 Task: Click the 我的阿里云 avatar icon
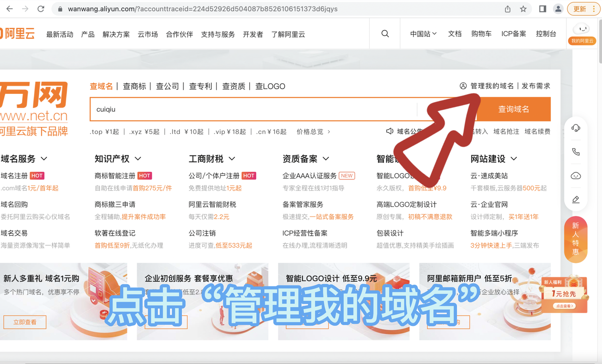coord(583,34)
